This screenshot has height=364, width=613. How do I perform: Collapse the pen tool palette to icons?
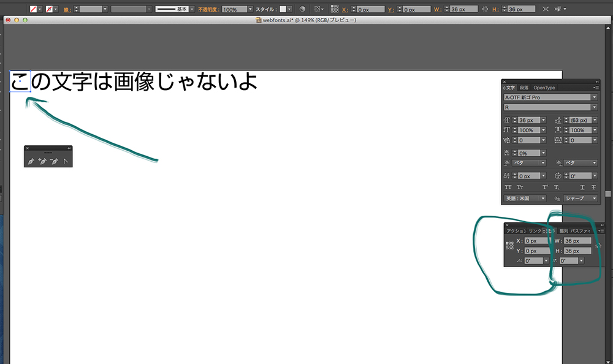click(x=69, y=148)
